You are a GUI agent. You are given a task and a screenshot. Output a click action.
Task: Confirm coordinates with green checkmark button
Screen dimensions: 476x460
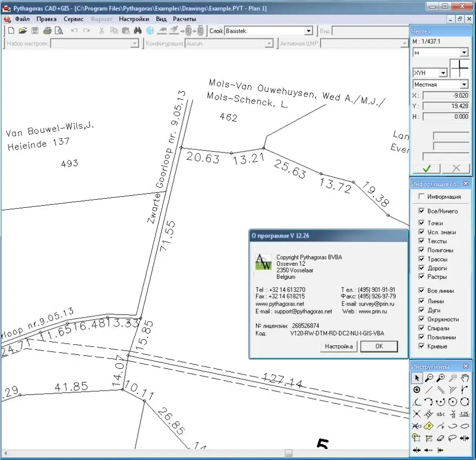click(427, 168)
